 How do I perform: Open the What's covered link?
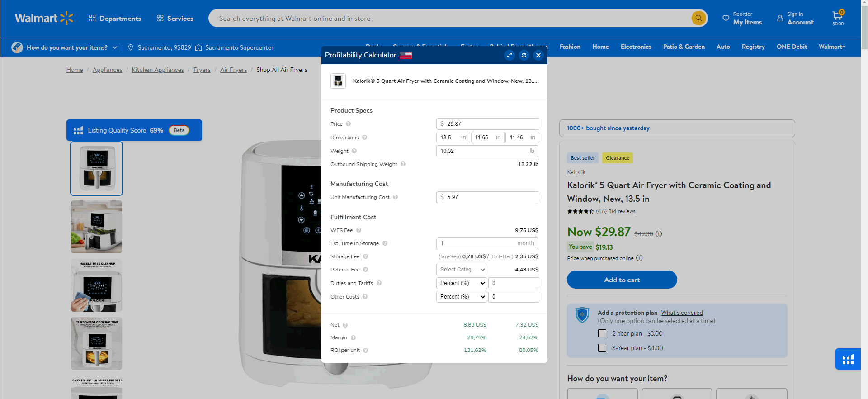682,313
